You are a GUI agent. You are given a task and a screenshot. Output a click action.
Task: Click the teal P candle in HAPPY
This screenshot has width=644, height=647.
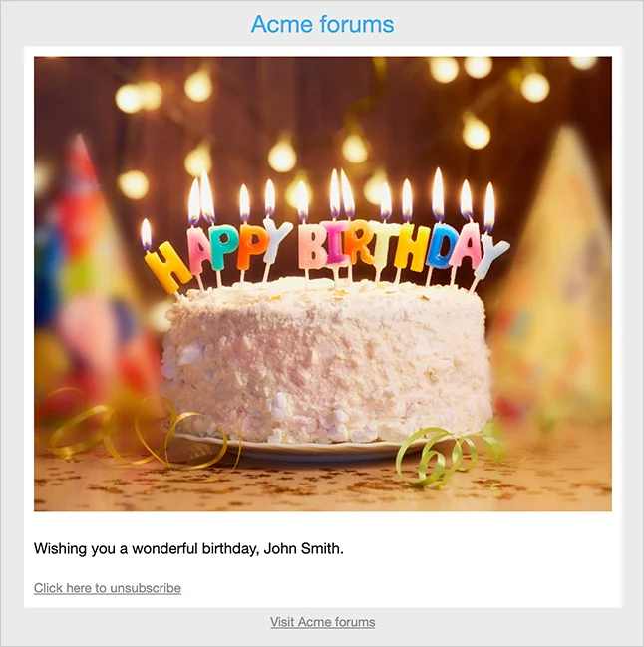(223, 247)
